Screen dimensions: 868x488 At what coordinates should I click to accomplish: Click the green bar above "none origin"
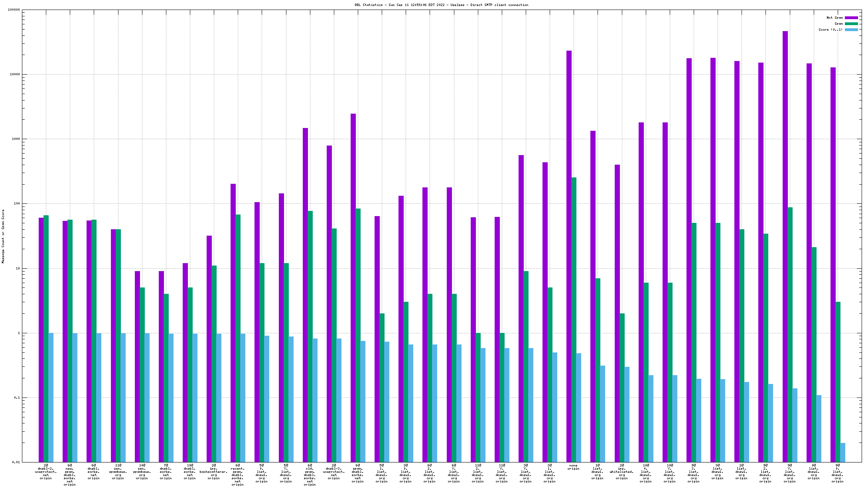coord(574,319)
